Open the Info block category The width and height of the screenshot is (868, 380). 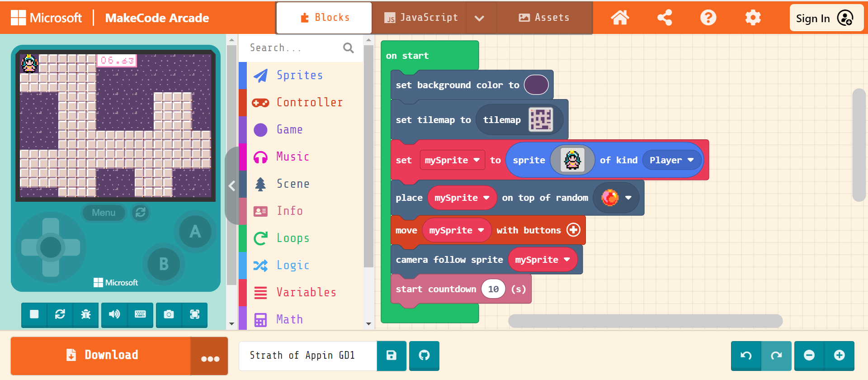click(x=301, y=211)
